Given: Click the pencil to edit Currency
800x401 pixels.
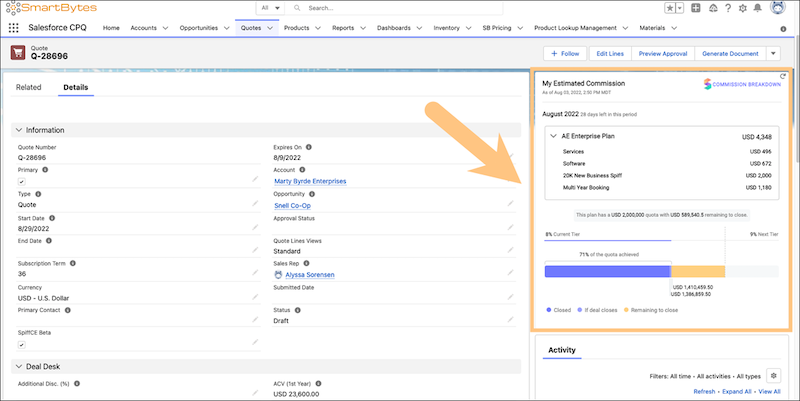Looking at the screenshot, I should 255,296.
